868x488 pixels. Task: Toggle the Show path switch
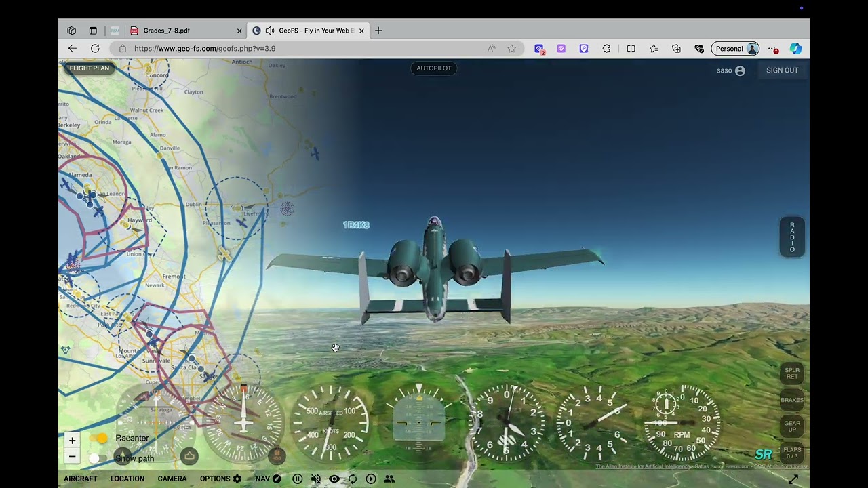pos(99,459)
